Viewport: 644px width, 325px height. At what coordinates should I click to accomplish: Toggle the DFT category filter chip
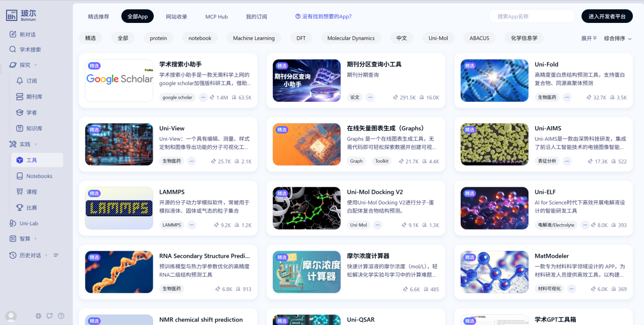(301, 38)
